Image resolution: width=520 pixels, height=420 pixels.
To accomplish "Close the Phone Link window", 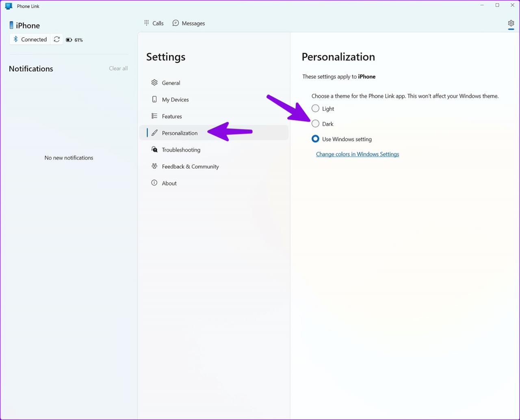I will pyautogui.click(x=512, y=5).
